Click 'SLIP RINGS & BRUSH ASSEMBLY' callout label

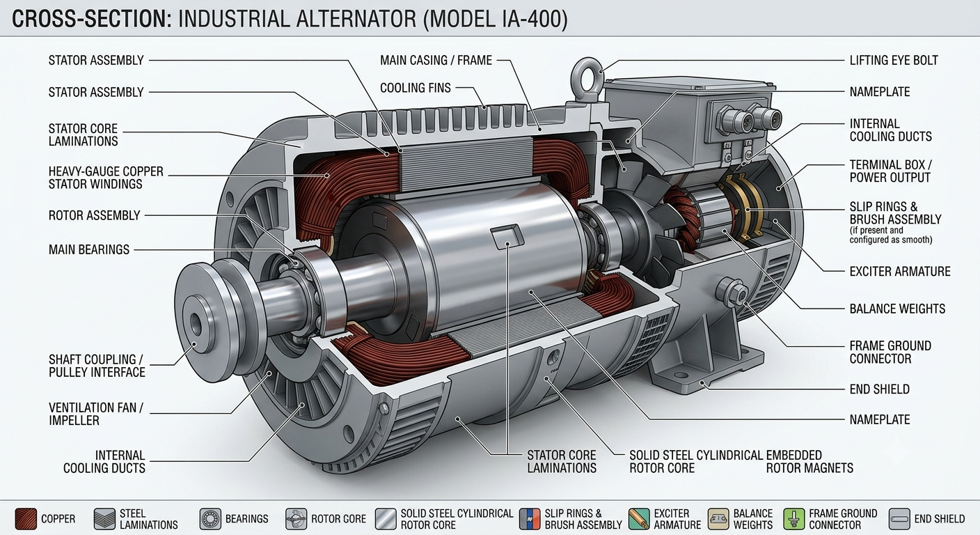pos(896,213)
